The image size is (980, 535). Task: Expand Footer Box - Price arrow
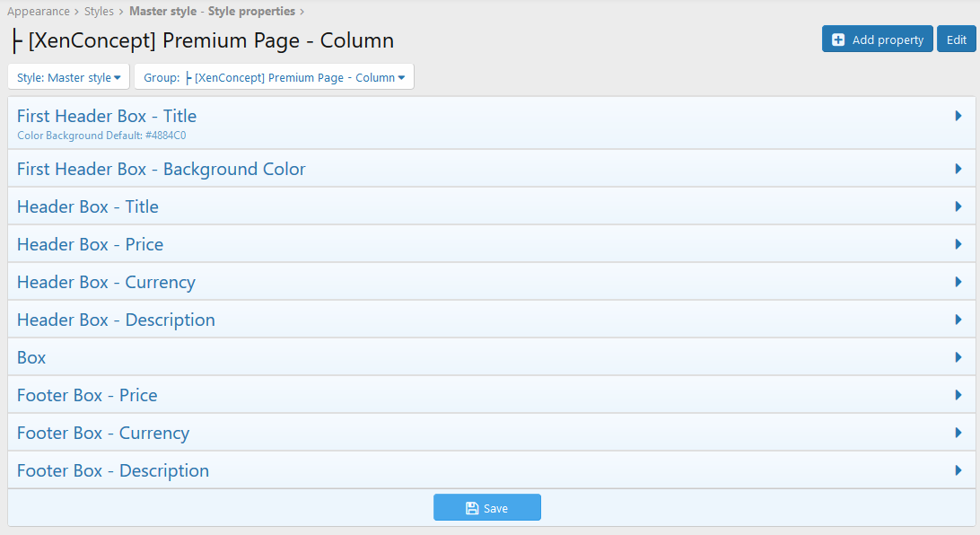[x=958, y=395]
